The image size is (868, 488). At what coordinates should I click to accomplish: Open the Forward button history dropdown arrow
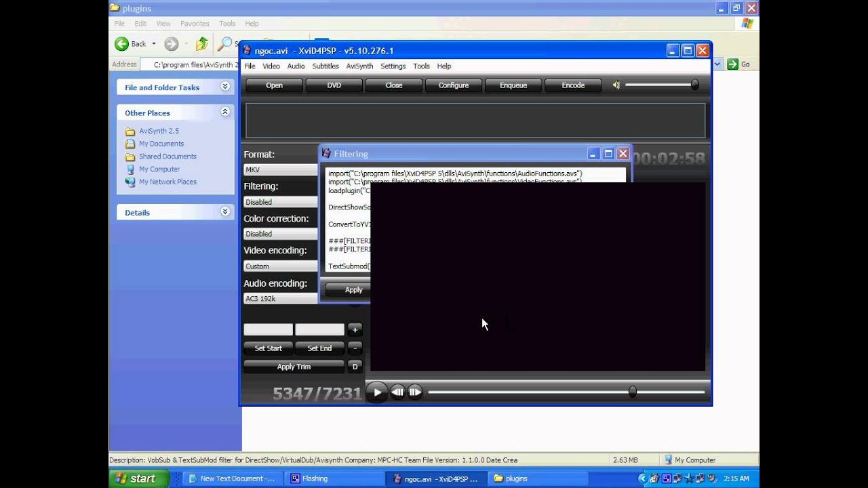click(185, 44)
